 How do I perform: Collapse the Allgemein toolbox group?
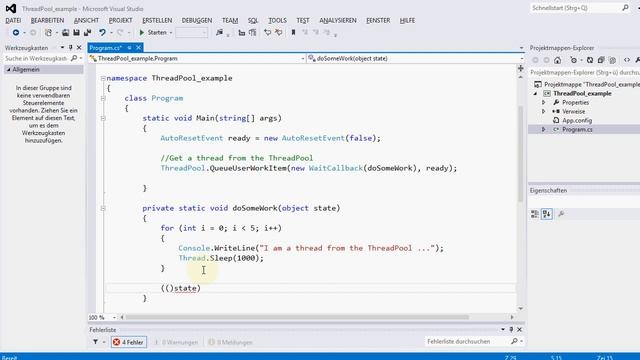click(8, 70)
